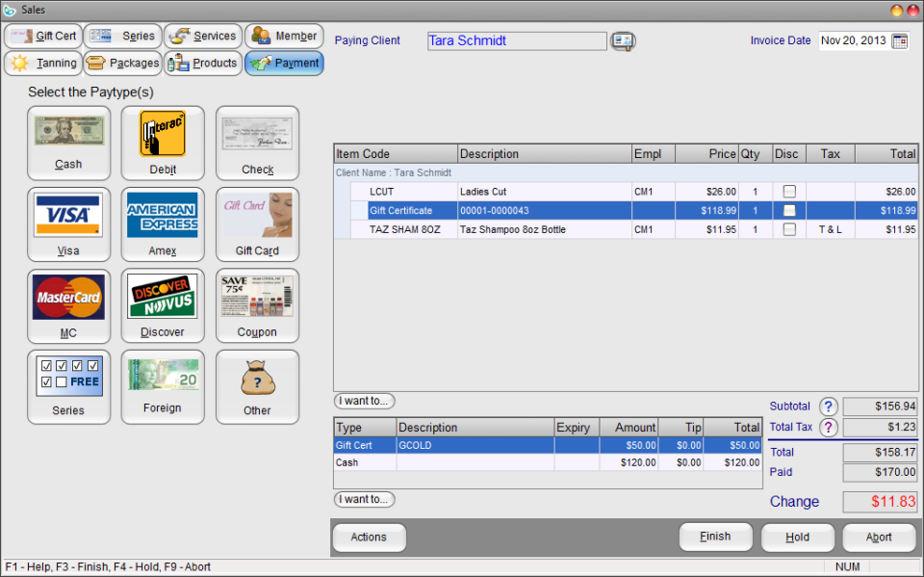Apply a Coupon payment type
The image size is (924, 577).
tap(256, 305)
